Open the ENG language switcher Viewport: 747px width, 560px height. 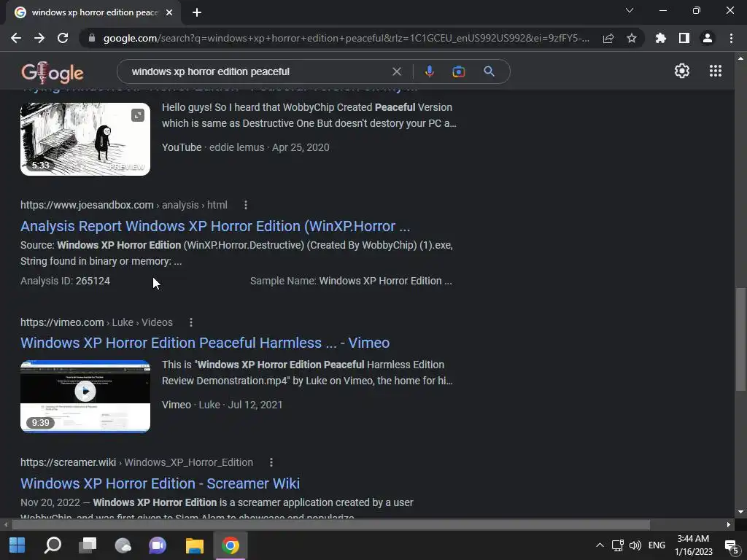coord(657,545)
